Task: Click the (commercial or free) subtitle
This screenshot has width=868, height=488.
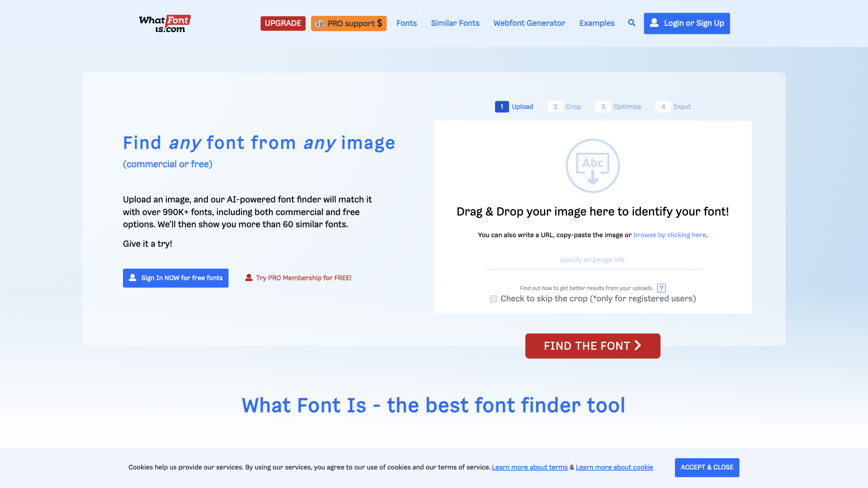Action: pos(168,164)
